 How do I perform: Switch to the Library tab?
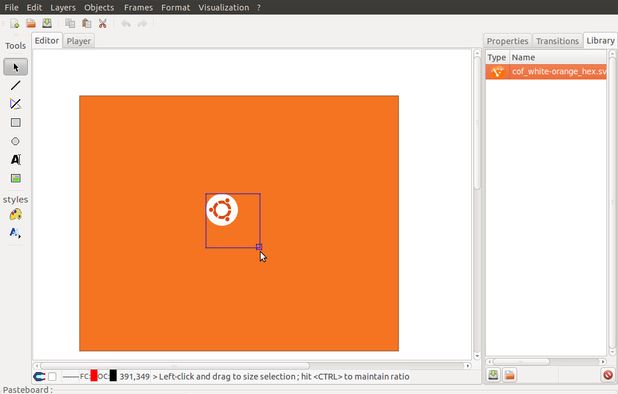pos(600,41)
